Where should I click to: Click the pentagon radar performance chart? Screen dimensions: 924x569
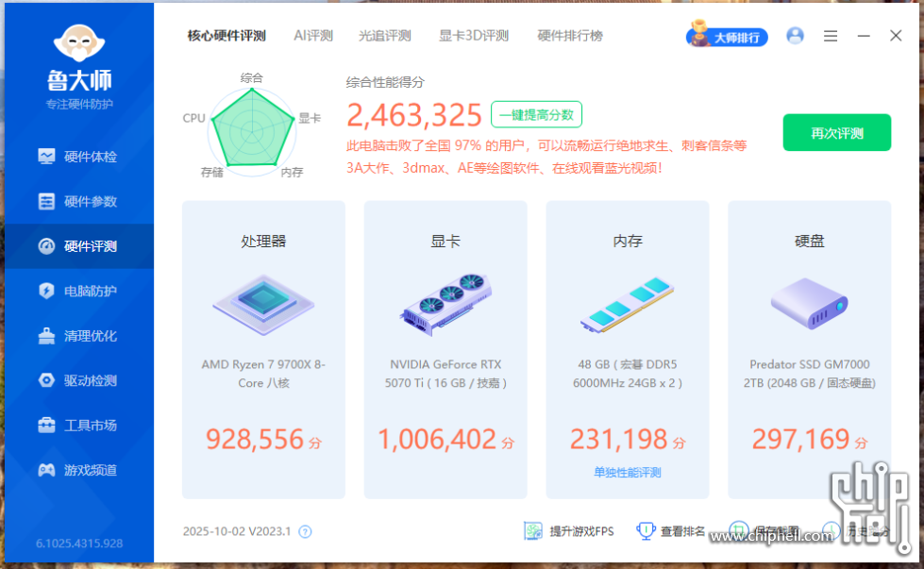(x=252, y=128)
